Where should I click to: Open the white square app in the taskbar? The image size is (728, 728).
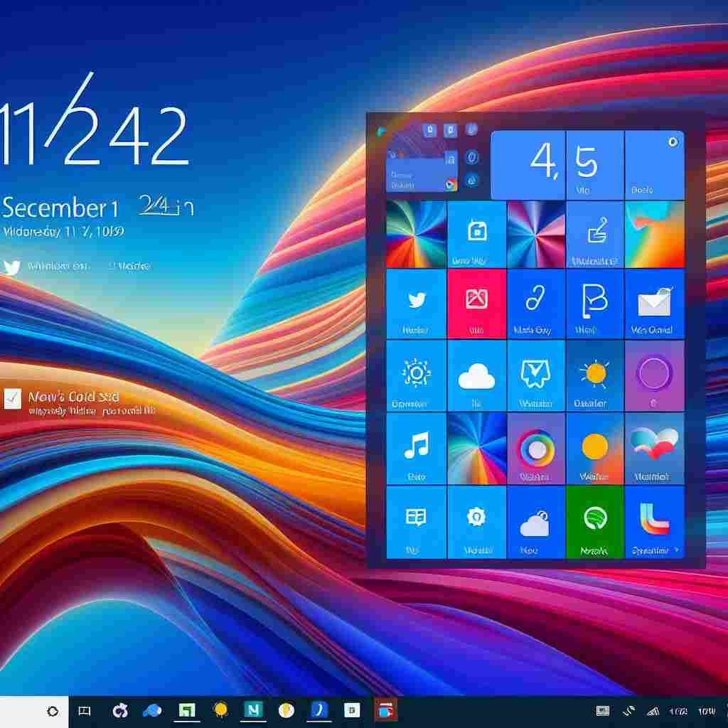click(352, 710)
